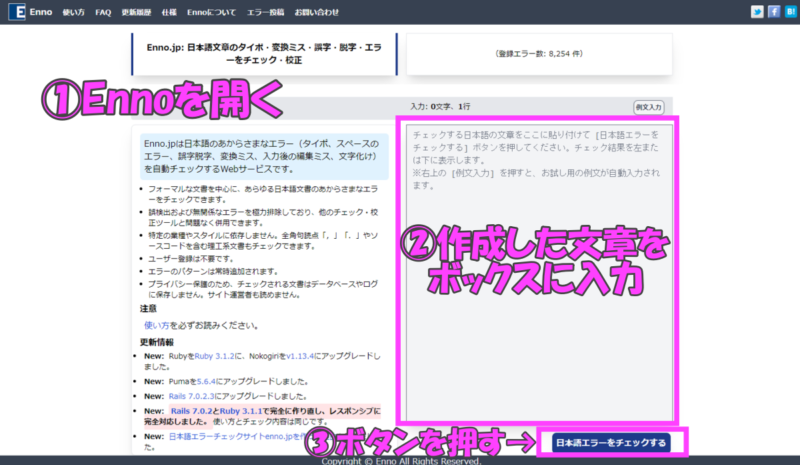The image size is (800, 465).
Task: Open the Rails 7.0.2.3 link
Action: pyautogui.click(x=192, y=396)
